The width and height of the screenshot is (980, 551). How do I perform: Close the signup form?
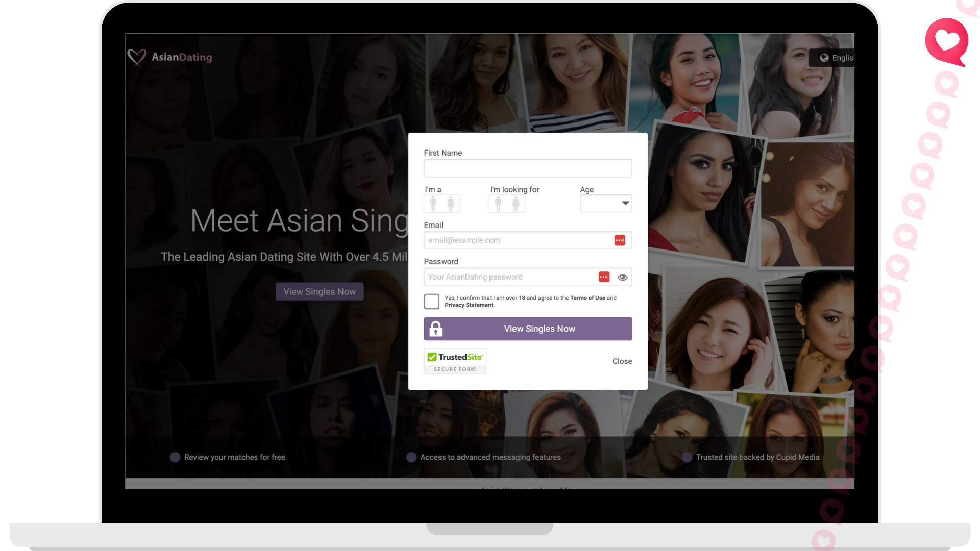point(622,361)
